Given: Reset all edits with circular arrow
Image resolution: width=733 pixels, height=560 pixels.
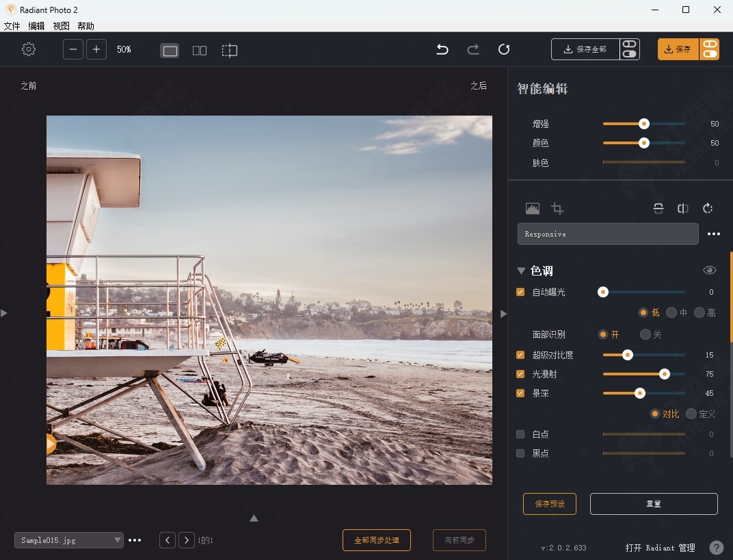Looking at the screenshot, I should pos(504,49).
